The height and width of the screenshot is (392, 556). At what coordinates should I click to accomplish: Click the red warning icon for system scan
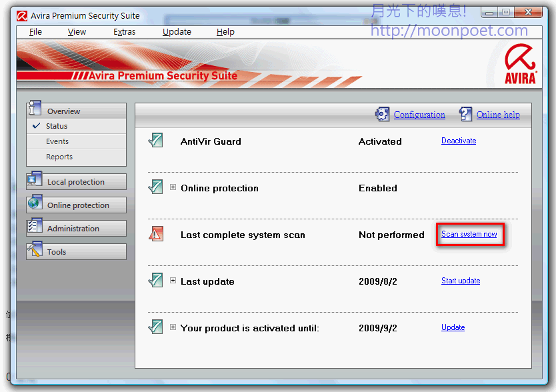click(155, 234)
